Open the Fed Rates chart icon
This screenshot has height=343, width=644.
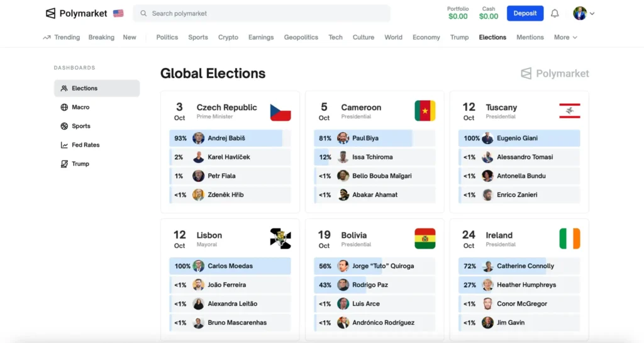64,145
